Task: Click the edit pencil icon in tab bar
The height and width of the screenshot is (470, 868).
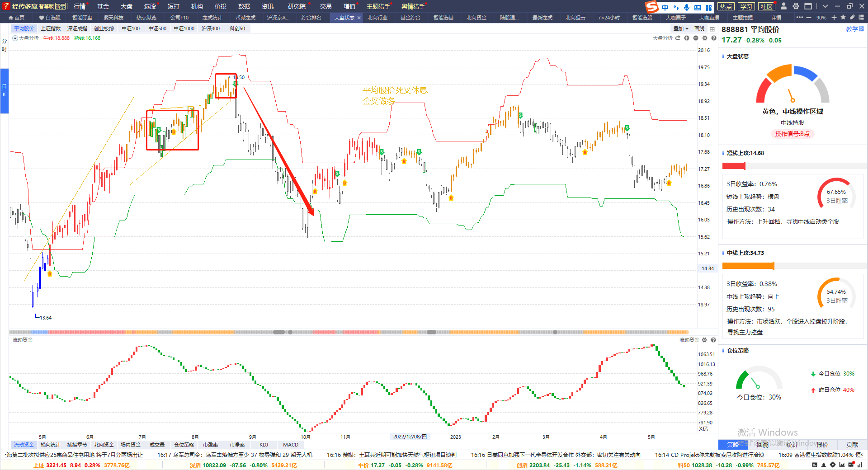Action: 852,17
